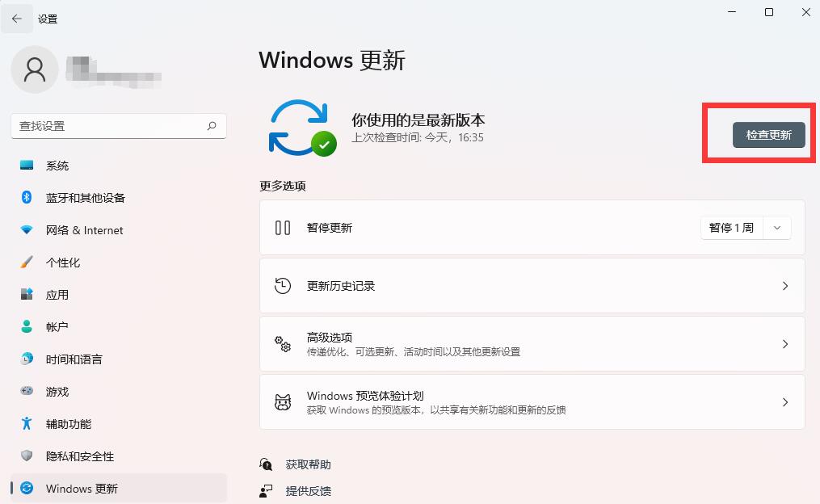Click the Windows 更新 page title

coord(331,60)
